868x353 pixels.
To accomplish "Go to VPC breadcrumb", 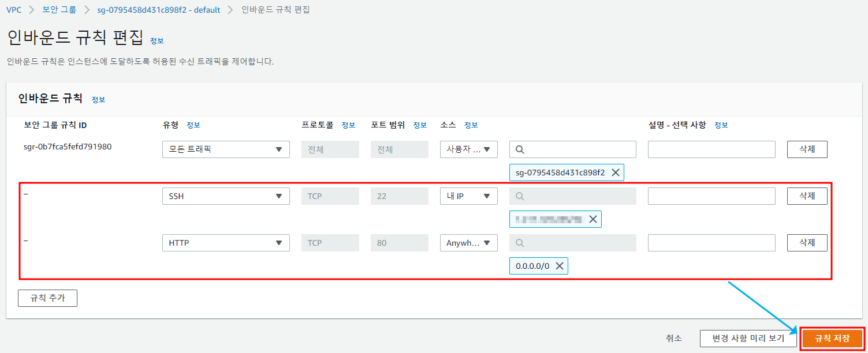I will 14,10.
